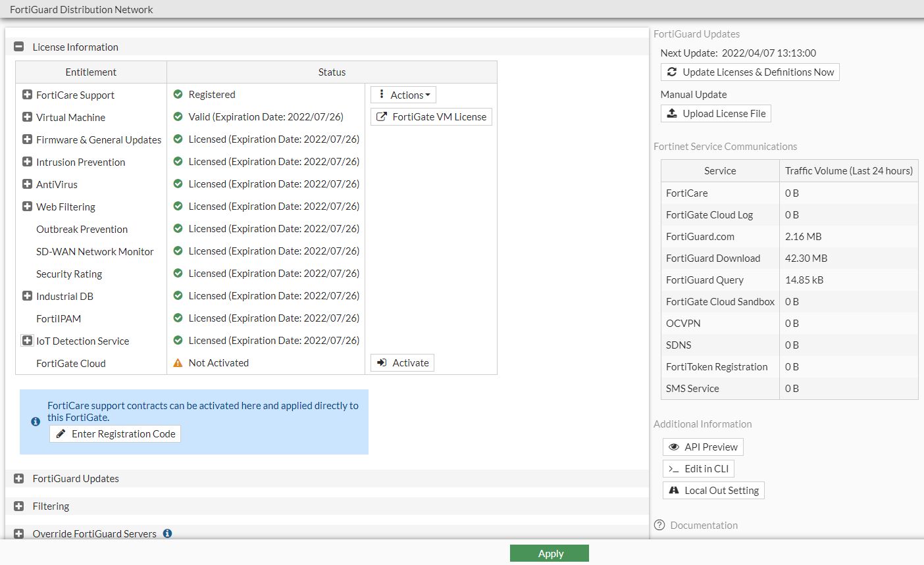Click the Not Activated status text
Viewport: 924px width, 565px height.
[218, 363]
